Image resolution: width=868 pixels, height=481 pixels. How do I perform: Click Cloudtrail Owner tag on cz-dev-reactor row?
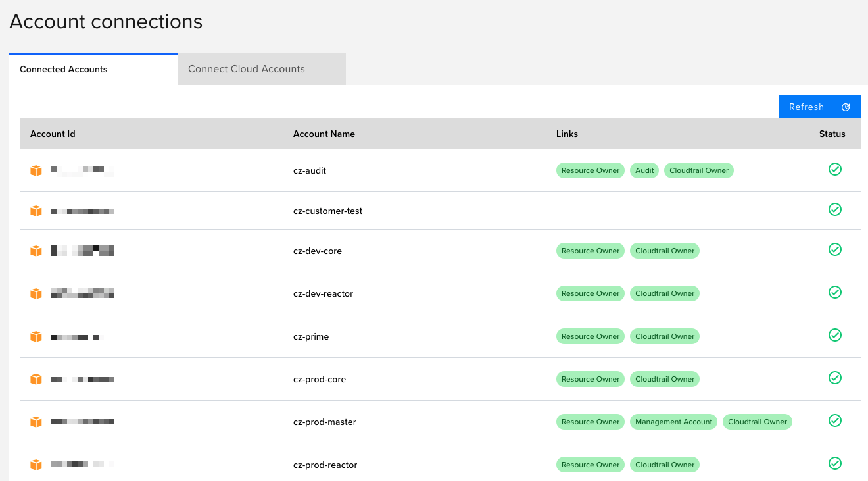[665, 293]
